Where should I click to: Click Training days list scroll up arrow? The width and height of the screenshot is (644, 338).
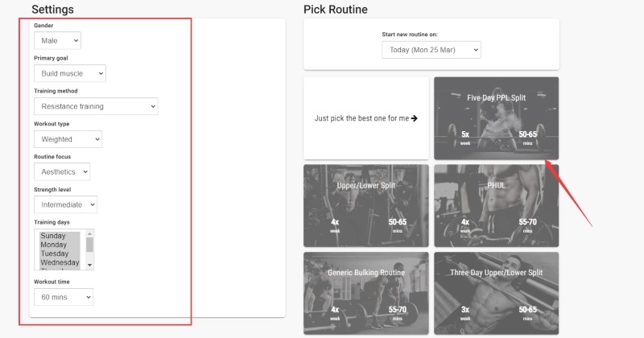pos(90,234)
